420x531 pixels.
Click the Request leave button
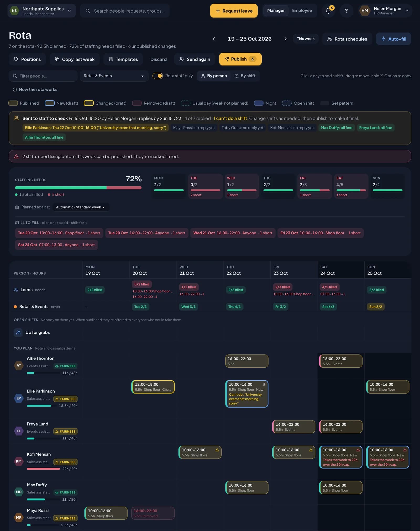[234, 11]
